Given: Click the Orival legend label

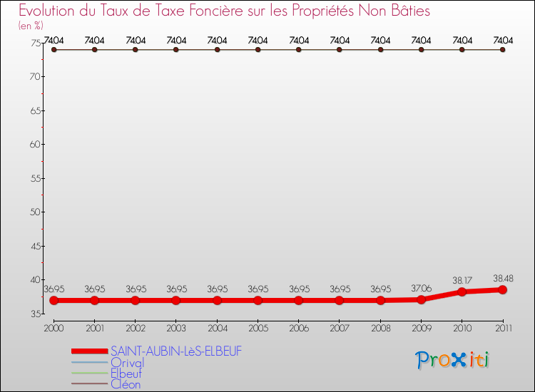Looking at the screenshot, I should coord(127,362).
